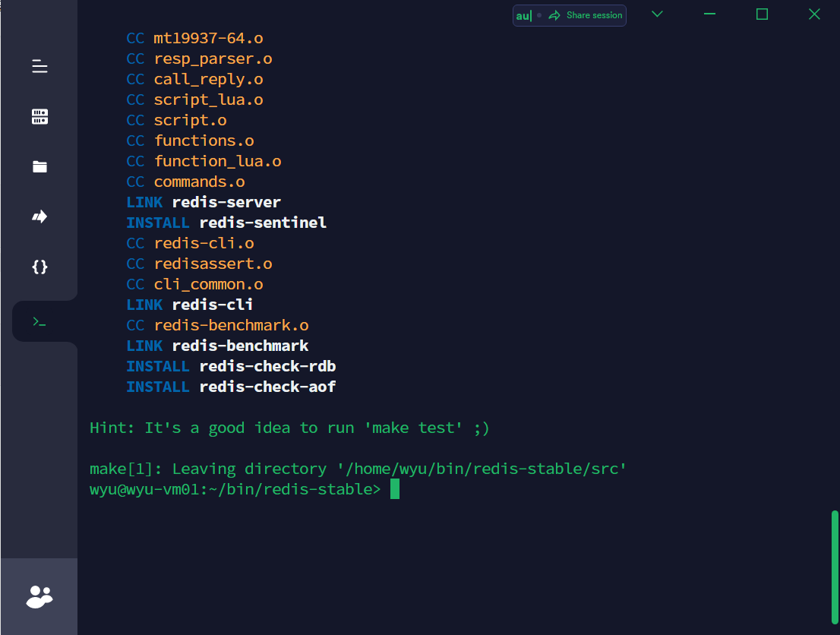Image resolution: width=840 pixels, height=635 pixels.
Task: Click the text 'mt19937-64.o'
Action: click(208, 38)
